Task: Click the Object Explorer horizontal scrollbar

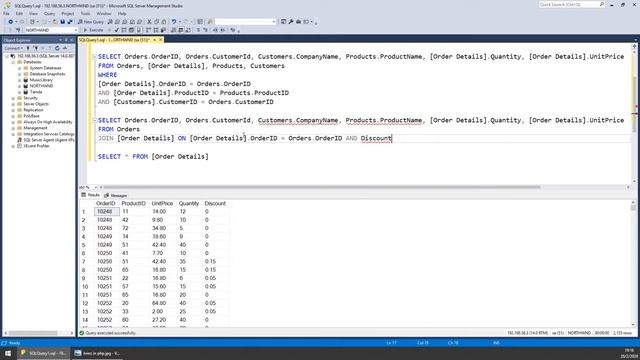Action: 33,333
